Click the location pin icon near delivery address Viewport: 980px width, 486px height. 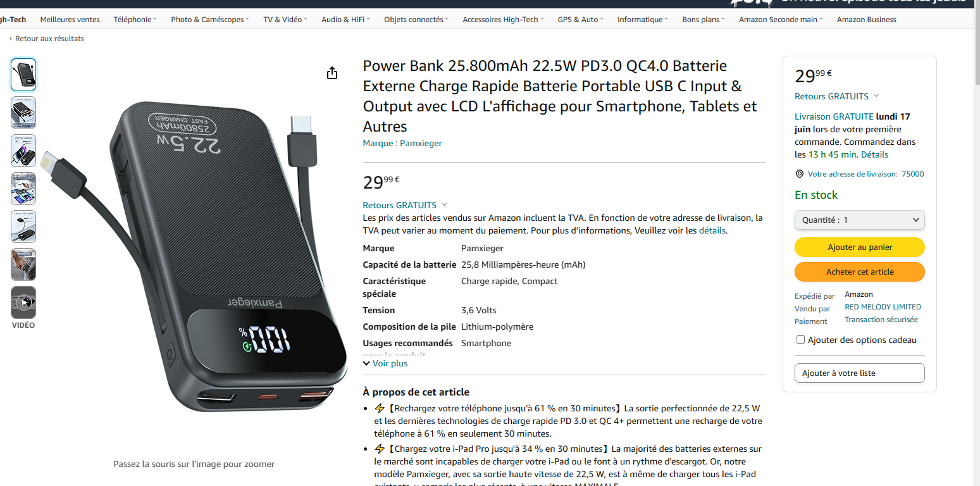point(799,174)
